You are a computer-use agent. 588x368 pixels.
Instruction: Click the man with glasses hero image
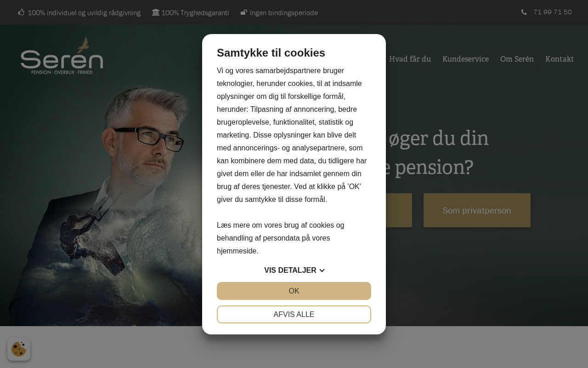pos(106,198)
